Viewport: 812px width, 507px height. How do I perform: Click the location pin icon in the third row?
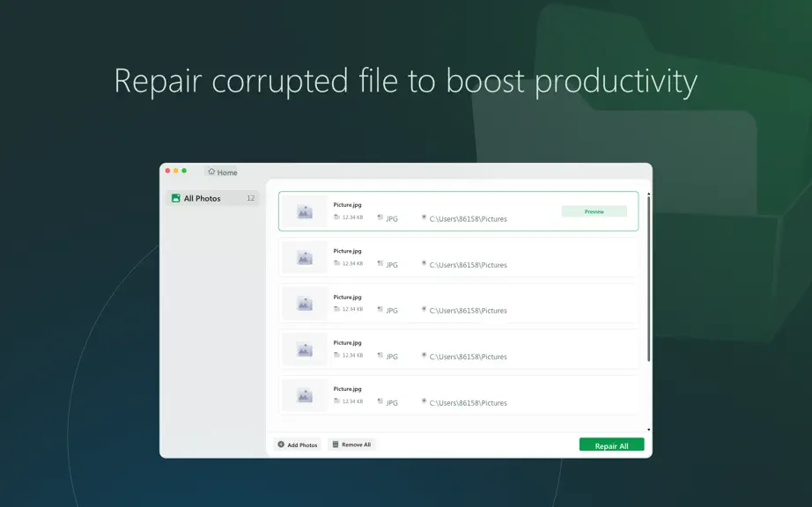coord(424,309)
